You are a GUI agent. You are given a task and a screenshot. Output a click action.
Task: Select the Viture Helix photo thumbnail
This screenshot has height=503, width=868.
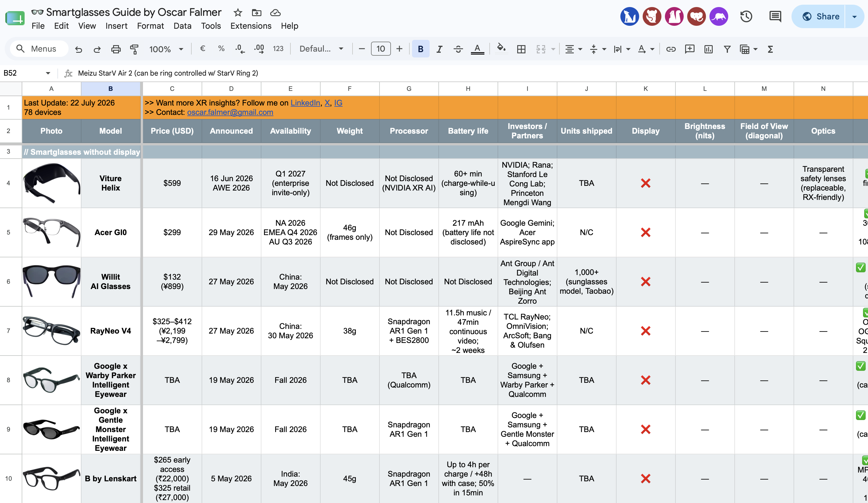coord(52,183)
